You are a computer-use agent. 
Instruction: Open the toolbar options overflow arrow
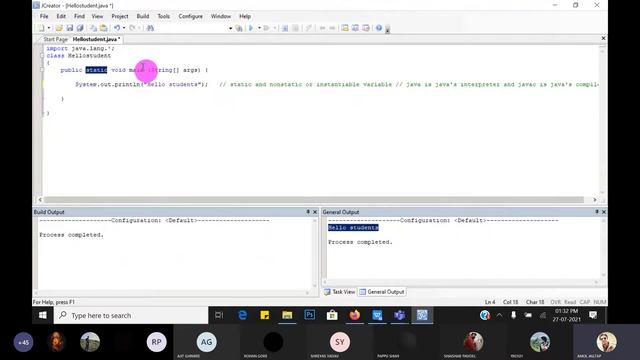387,29
